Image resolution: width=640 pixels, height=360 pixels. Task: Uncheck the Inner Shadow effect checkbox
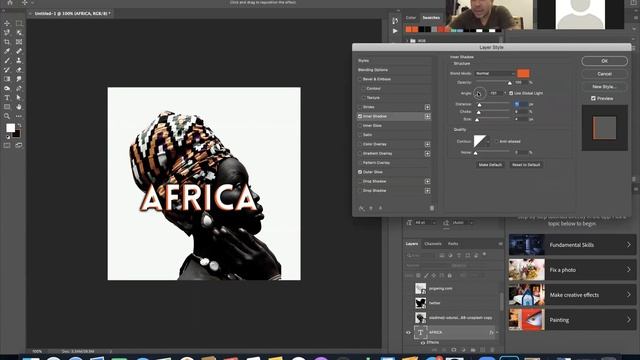pos(360,116)
